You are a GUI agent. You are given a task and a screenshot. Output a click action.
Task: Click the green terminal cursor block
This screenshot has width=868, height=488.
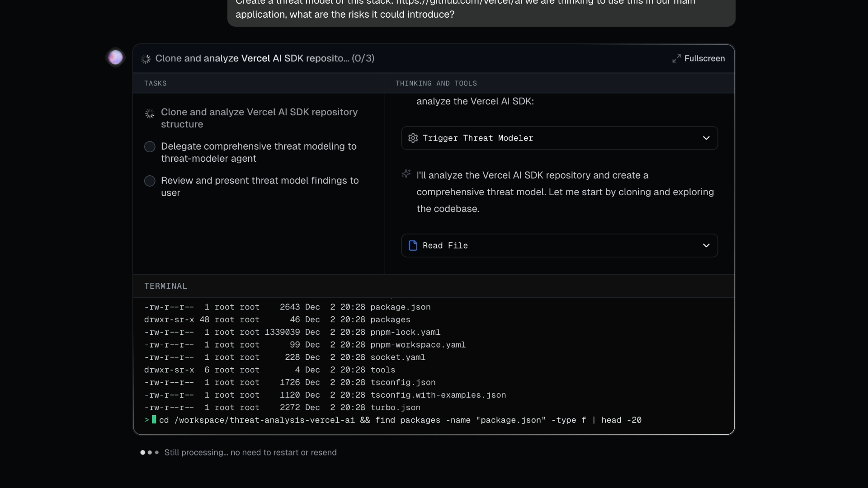coord(154,420)
